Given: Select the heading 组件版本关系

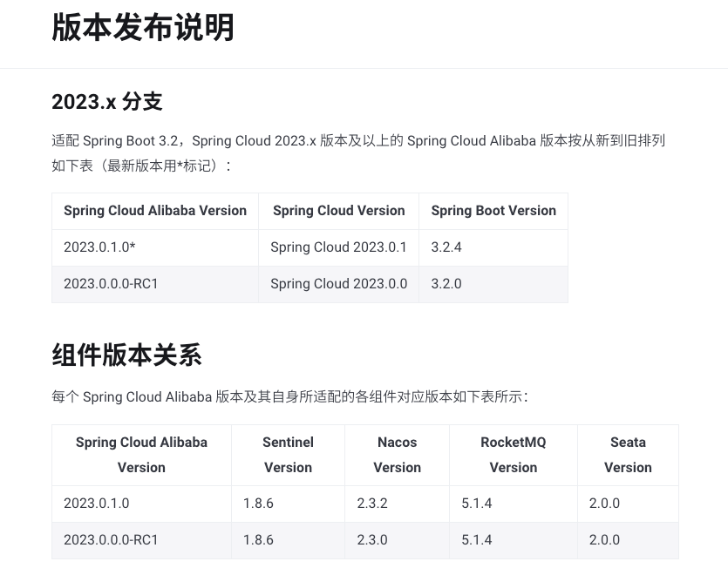Looking at the screenshot, I should tap(126, 355).
